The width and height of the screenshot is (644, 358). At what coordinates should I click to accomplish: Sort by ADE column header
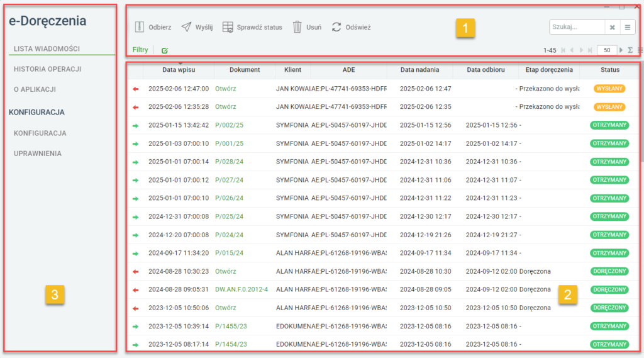coord(348,70)
